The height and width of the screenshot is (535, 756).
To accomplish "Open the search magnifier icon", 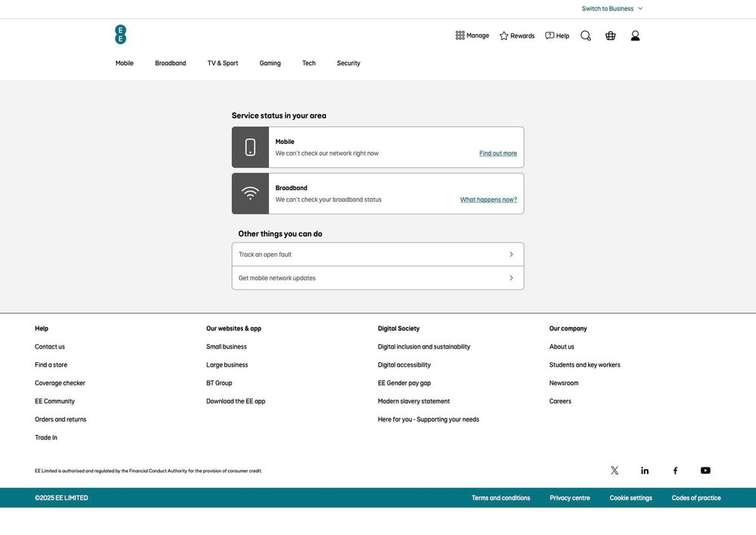I will click(586, 36).
